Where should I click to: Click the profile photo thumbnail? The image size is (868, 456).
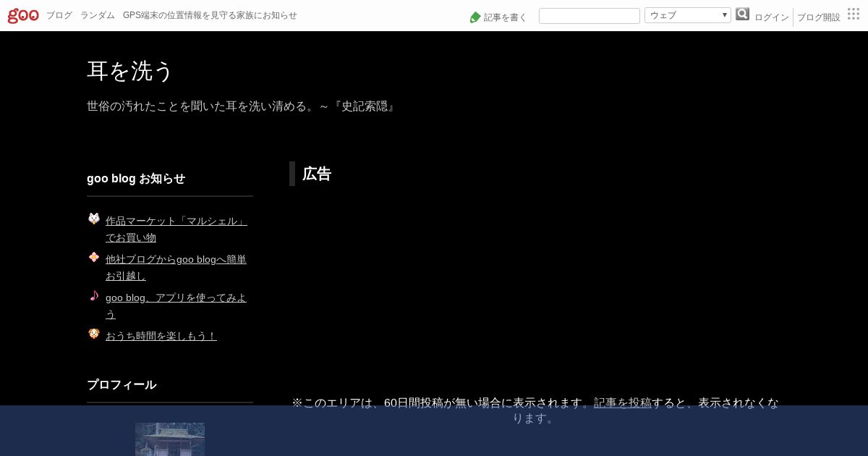pyautogui.click(x=170, y=439)
